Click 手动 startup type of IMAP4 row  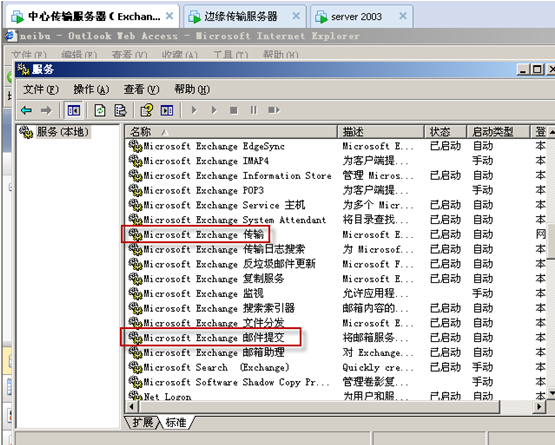(483, 161)
